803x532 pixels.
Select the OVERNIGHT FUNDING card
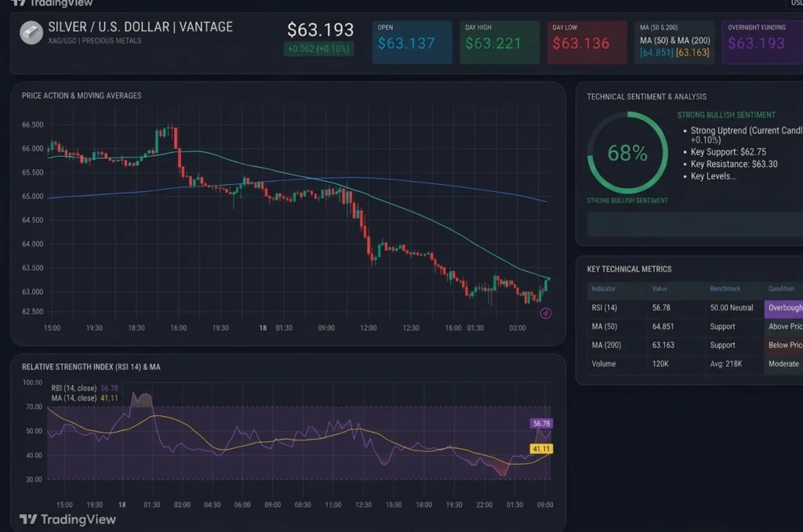762,42
